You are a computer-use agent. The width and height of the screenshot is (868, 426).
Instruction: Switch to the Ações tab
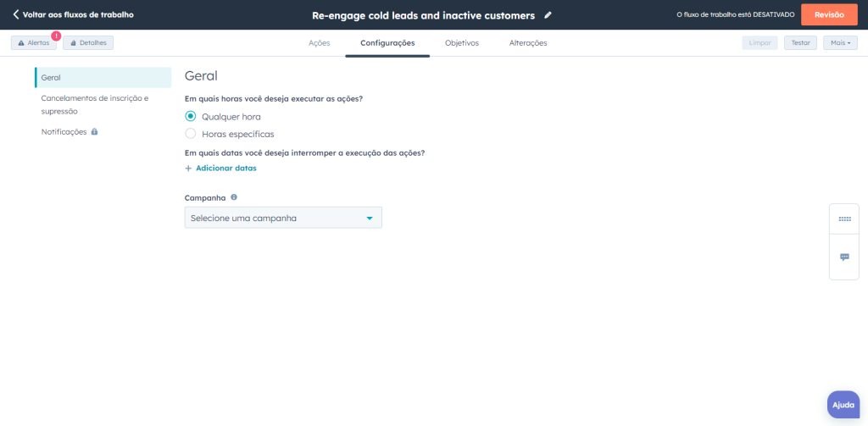[x=320, y=43]
